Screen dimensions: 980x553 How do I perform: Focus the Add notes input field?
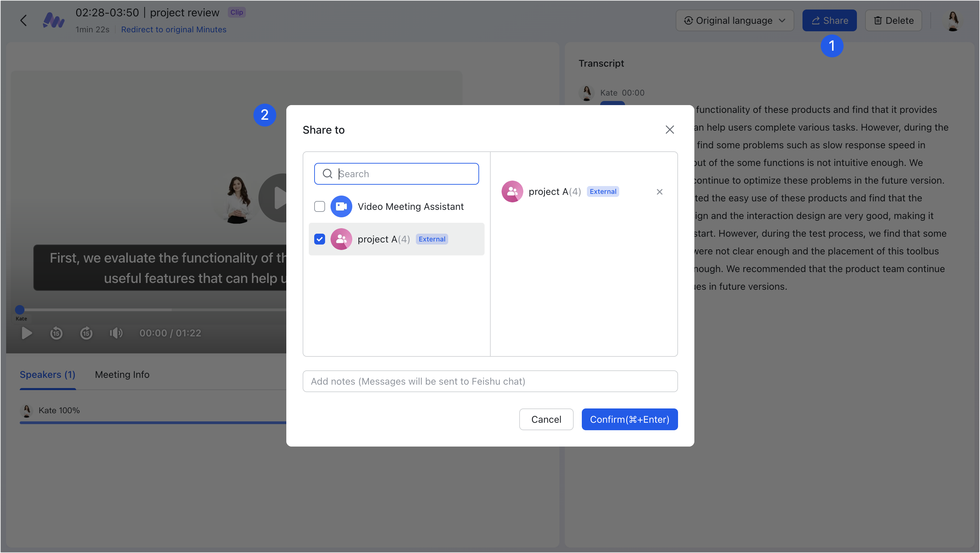(490, 381)
